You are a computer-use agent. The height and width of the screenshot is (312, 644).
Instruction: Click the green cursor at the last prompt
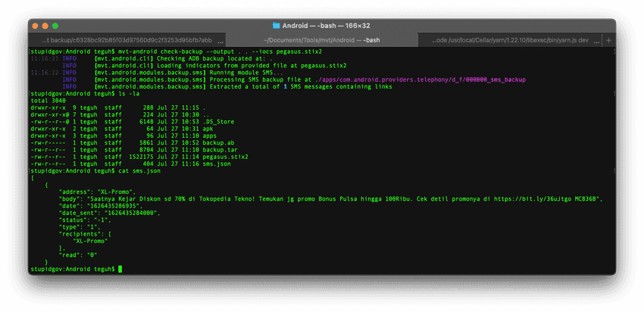tap(120, 269)
